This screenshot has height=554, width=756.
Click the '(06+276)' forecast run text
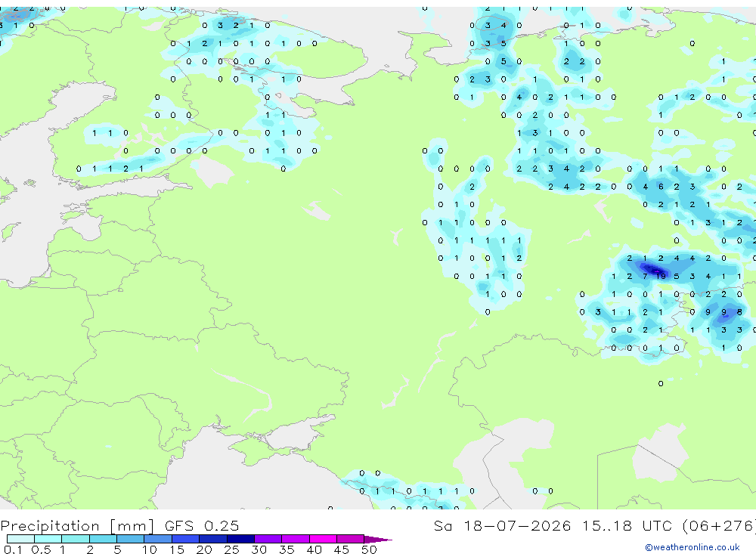coord(719,525)
